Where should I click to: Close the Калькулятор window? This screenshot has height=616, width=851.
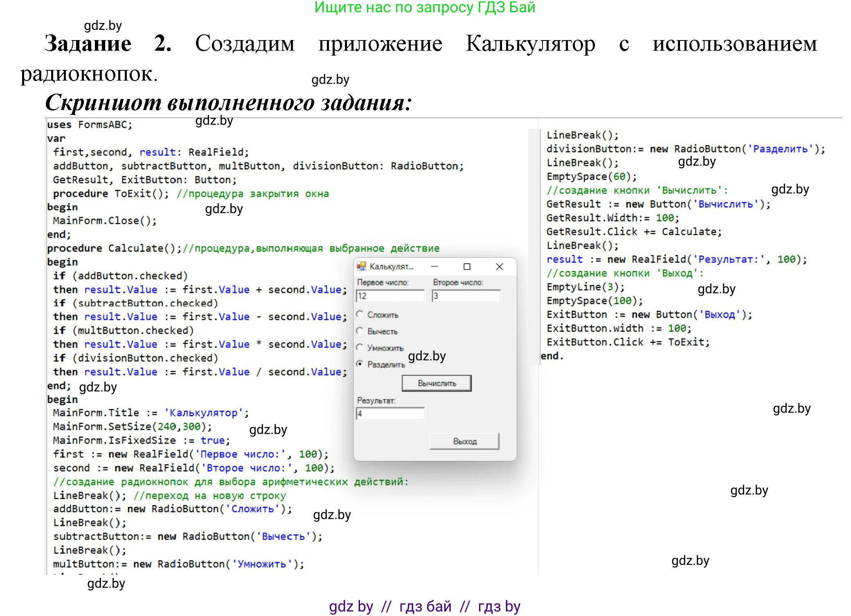[x=500, y=267]
